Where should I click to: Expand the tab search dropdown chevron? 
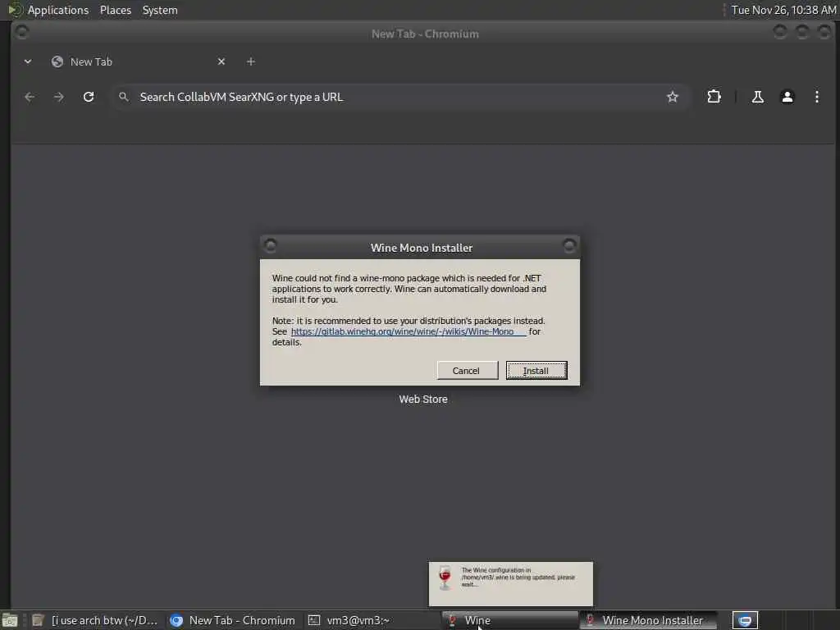(x=28, y=62)
